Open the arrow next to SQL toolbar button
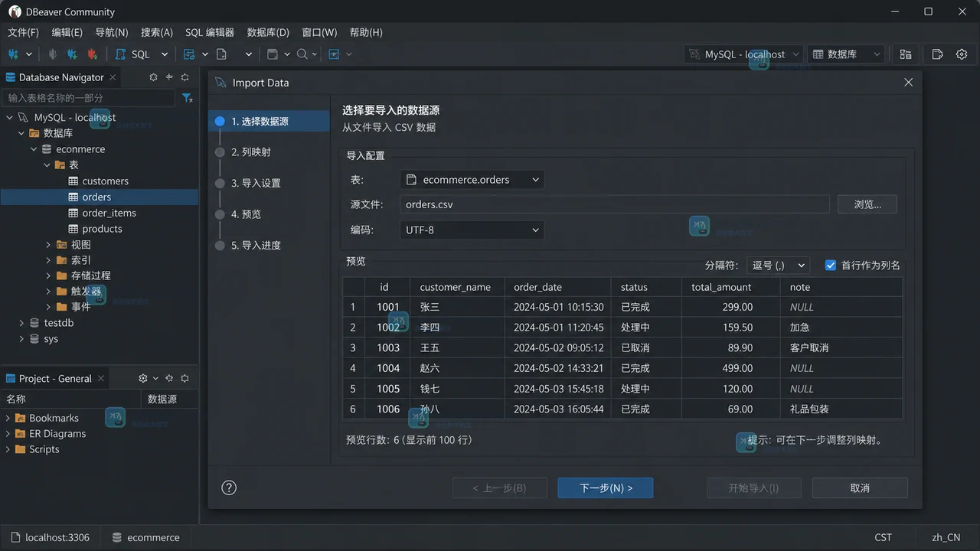Viewport: 980px width, 551px height. click(x=164, y=54)
